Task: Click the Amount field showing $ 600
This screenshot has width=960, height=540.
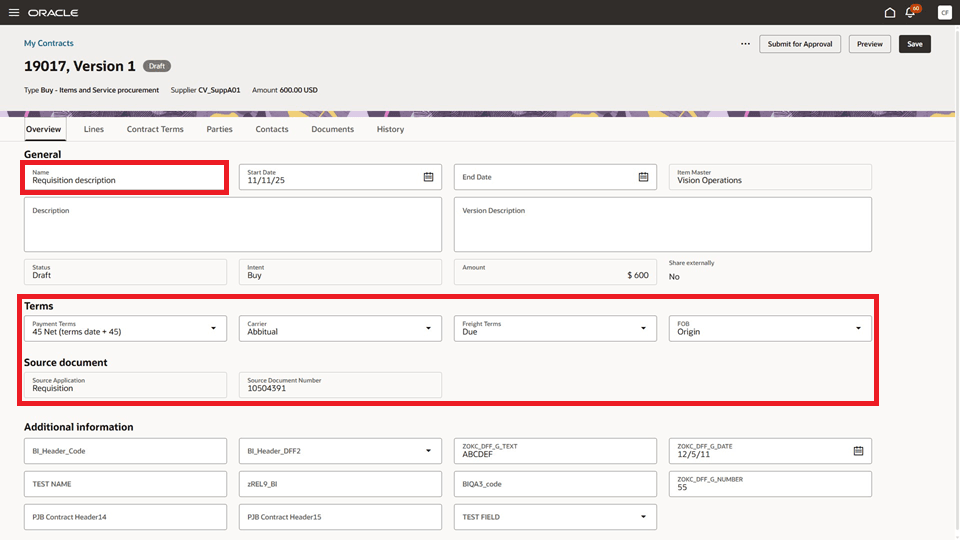Action: pos(555,272)
